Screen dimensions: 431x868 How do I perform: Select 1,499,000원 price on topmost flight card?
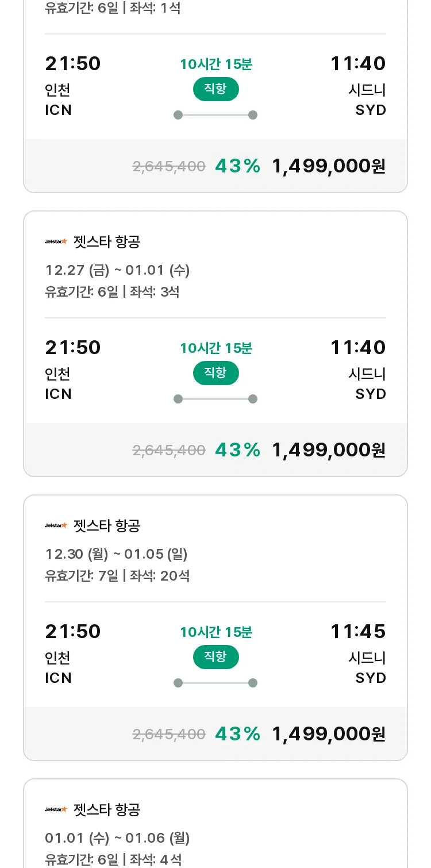pyautogui.click(x=329, y=166)
